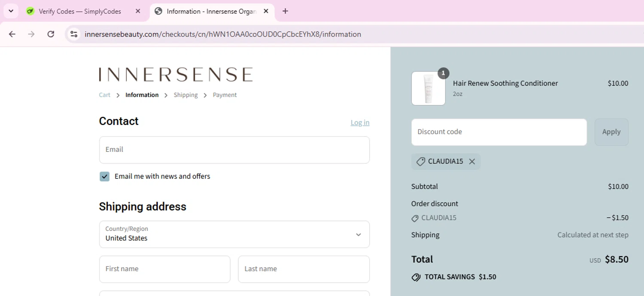Click the Shipping address heading
The width and height of the screenshot is (644, 296).
[x=143, y=207]
